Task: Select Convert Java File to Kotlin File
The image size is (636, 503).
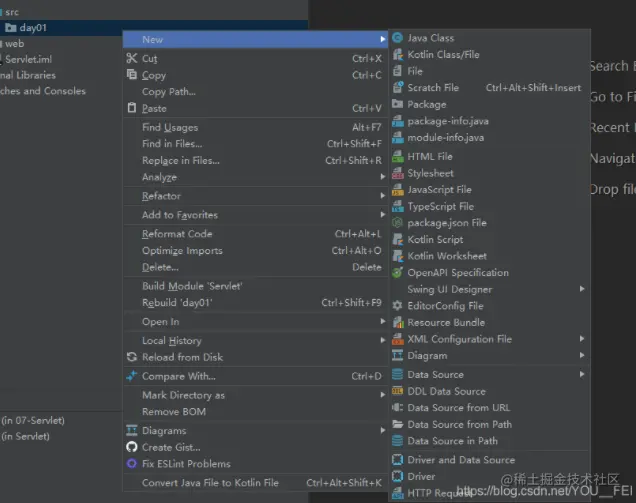Action: click(256, 483)
